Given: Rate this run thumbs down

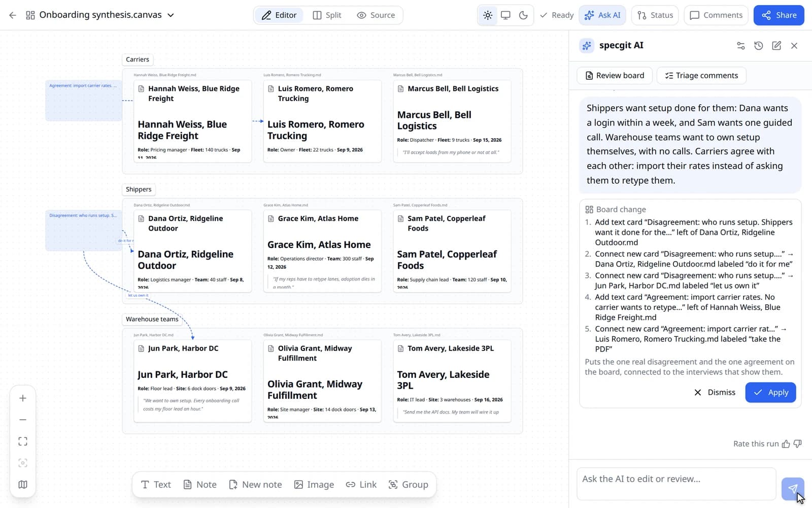Looking at the screenshot, I should (x=798, y=444).
